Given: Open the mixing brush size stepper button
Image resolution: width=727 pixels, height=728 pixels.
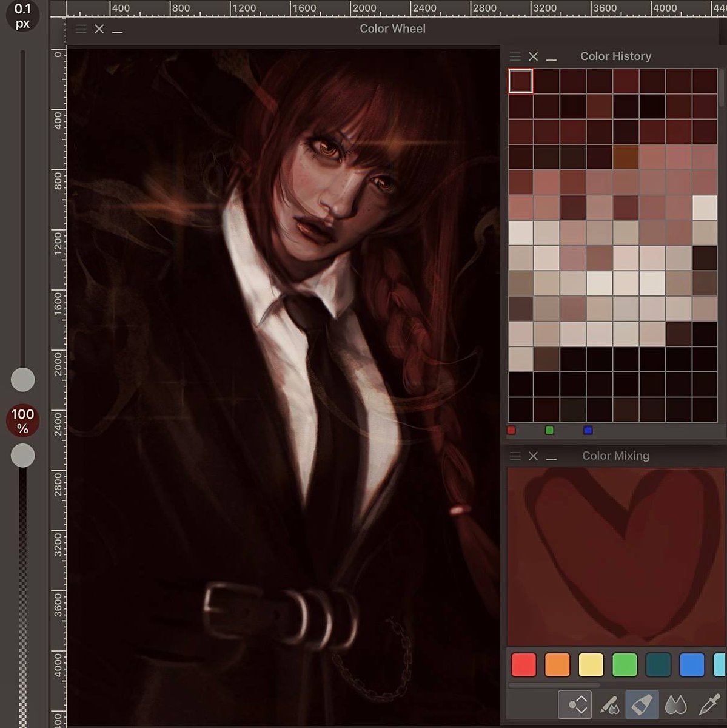Looking at the screenshot, I should tap(575, 704).
